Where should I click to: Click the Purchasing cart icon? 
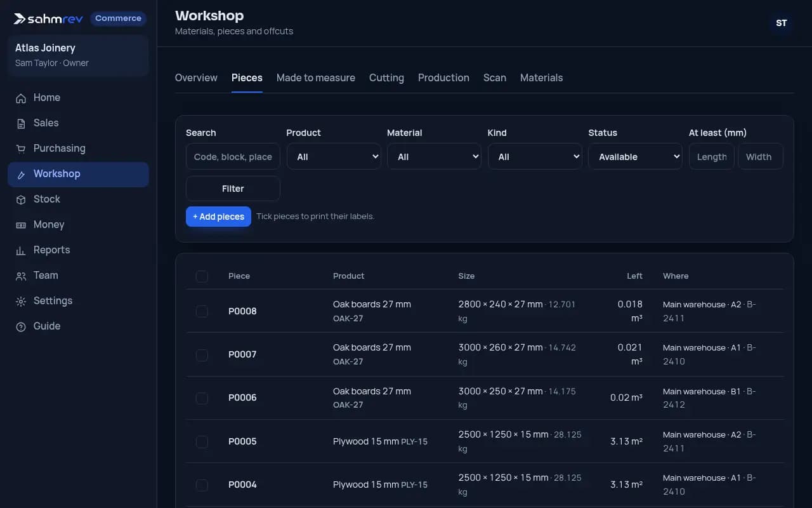21,149
